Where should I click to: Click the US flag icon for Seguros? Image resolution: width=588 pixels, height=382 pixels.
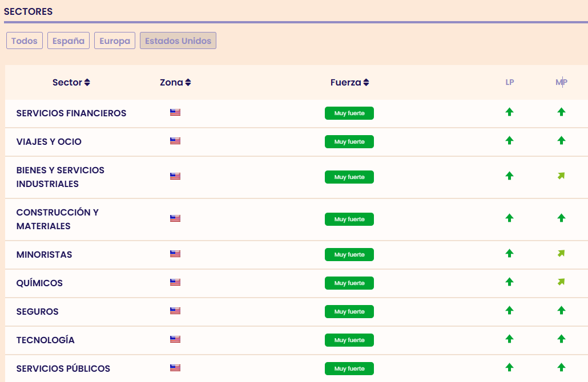point(175,311)
